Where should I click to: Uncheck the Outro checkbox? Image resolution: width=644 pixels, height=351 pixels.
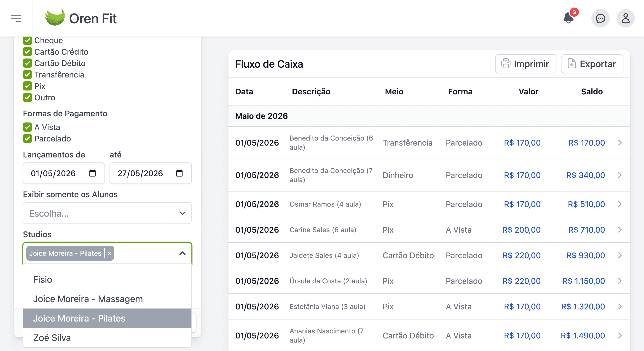coord(27,97)
